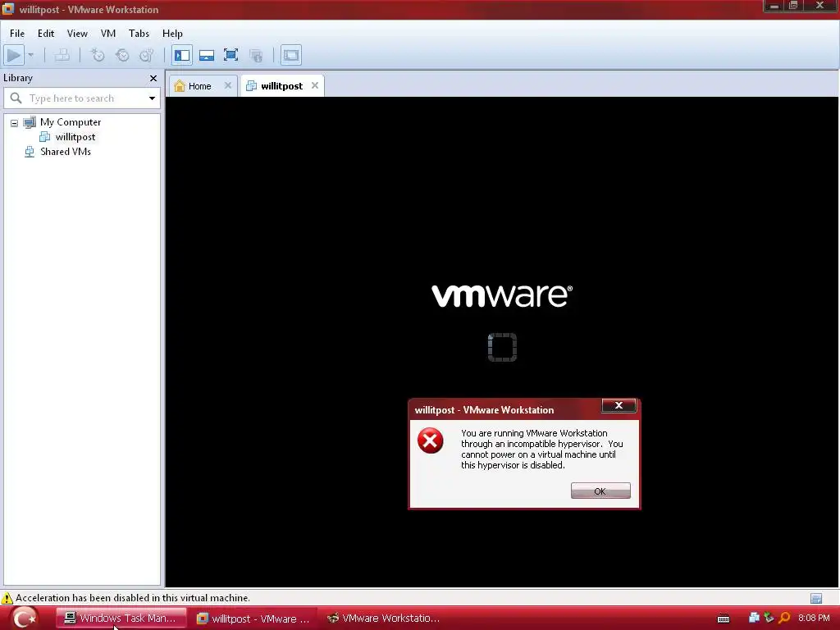Open the power options dropdown arrow
Image resolution: width=840 pixels, height=630 pixels.
tap(30, 55)
